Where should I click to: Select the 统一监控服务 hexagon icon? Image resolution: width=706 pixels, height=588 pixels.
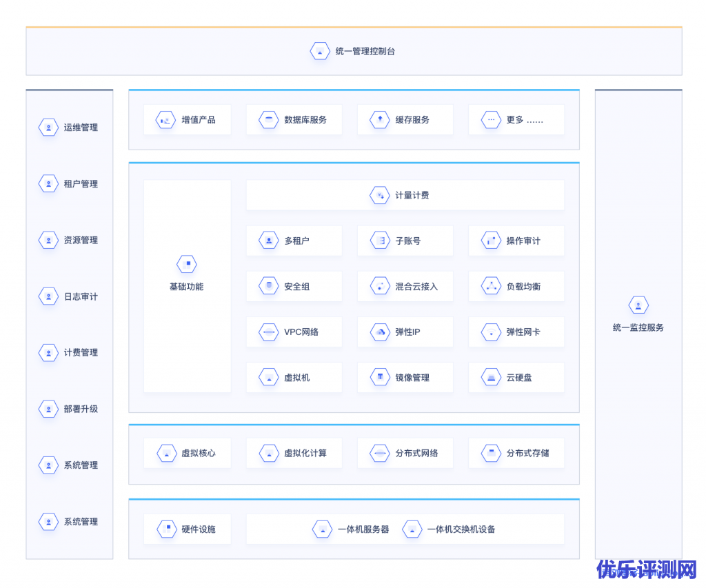pyautogui.click(x=638, y=305)
